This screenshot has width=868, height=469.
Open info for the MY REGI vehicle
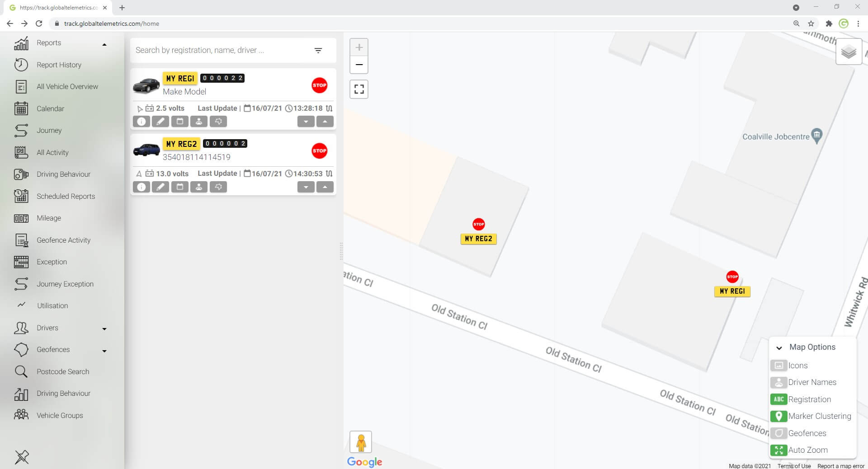point(142,122)
